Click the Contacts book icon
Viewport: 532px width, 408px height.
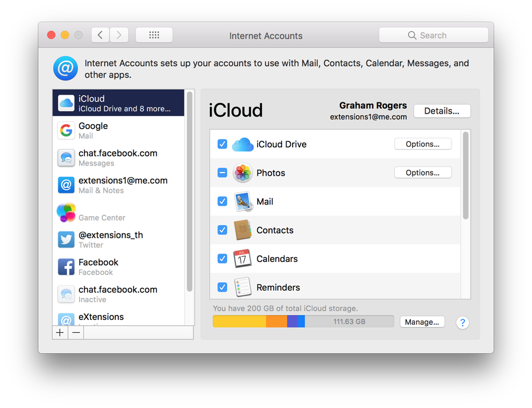[242, 230]
